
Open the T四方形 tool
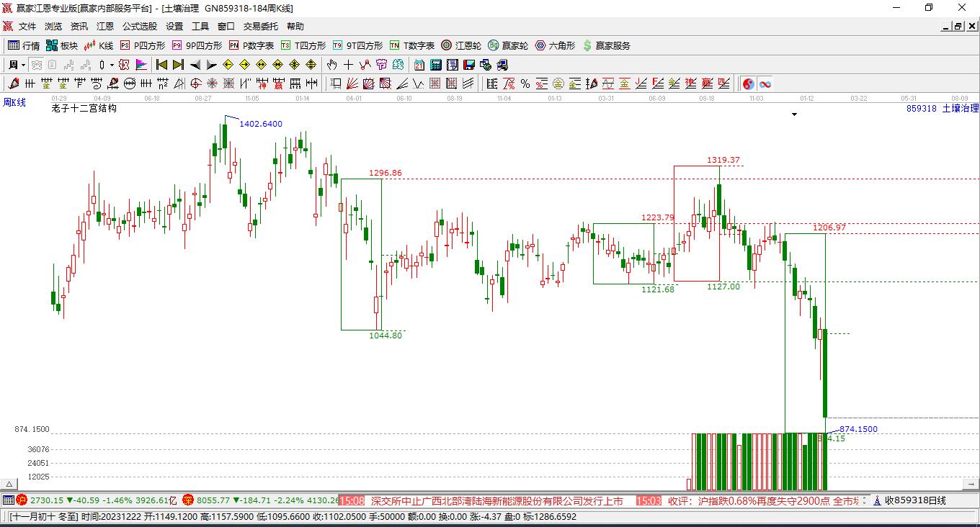coord(303,45)
